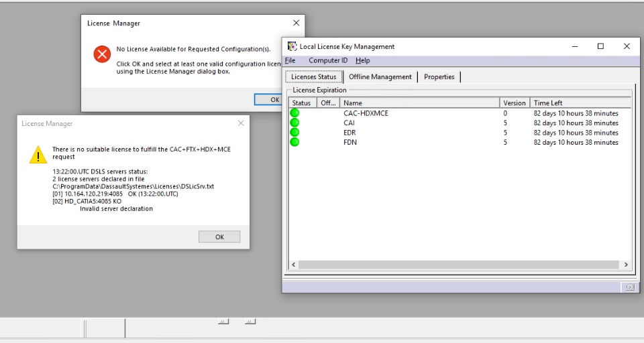The image size is (644, 343).
Task: Sort by the Status column header
Action: coord(301,102)
